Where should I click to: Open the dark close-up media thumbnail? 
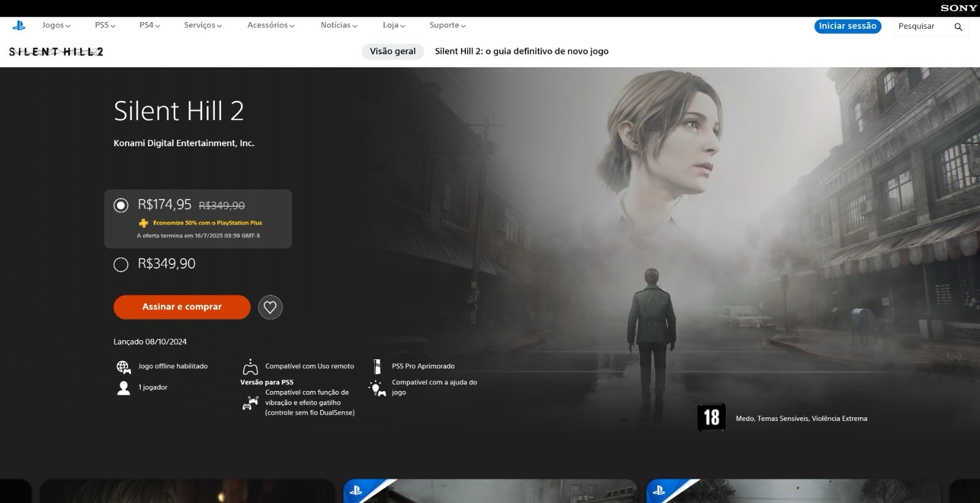point(187,491)
